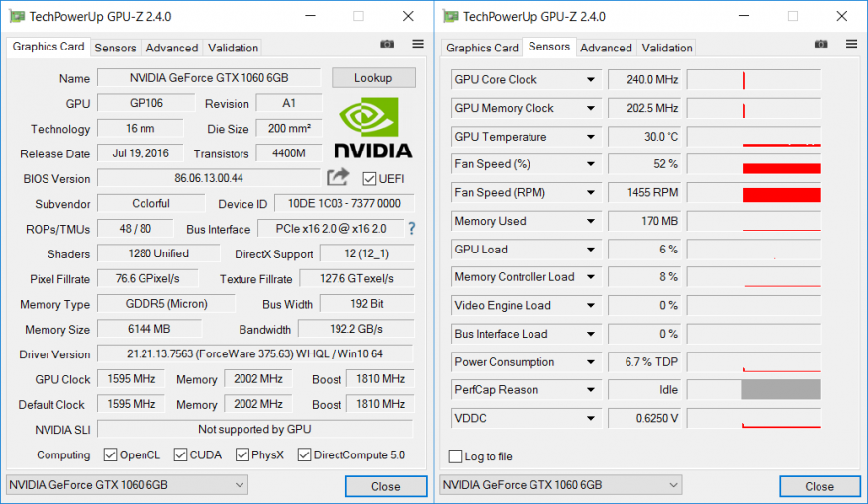This screenshot has width=868, height=504.
Task: Click GPU-Z app icon in Sensors title bar
Action: tap(450, 16)
